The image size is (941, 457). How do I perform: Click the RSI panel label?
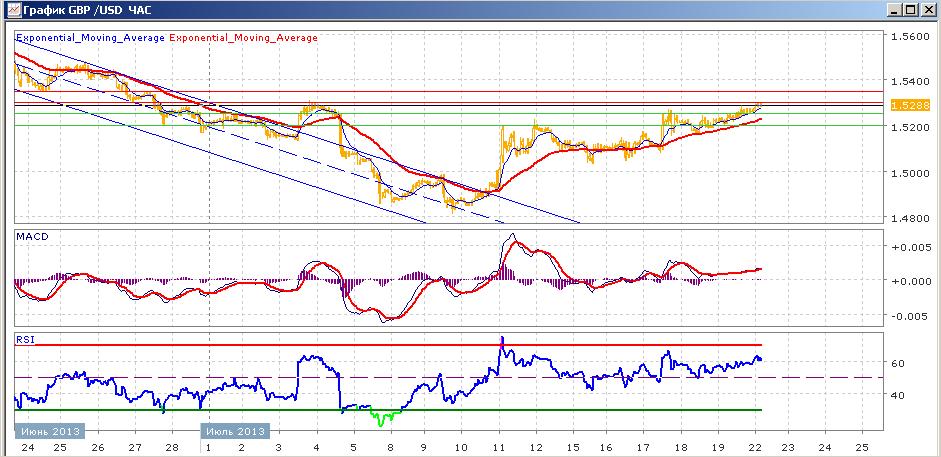click(26, 339)
